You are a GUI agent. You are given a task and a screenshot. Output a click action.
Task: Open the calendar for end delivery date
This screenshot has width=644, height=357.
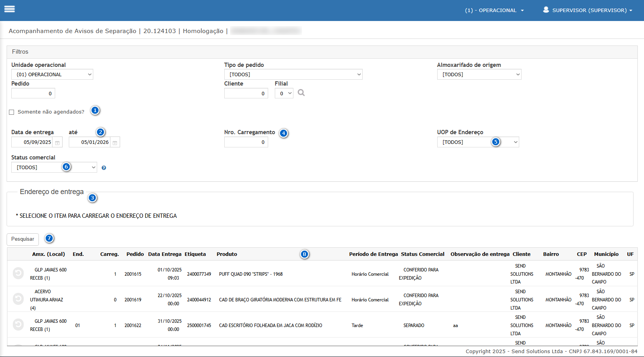pyautogui.click(x=115, y=143)
